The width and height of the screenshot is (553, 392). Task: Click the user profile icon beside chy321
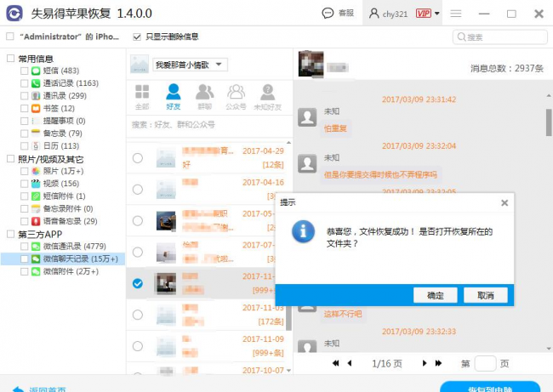tap(373, 14)
